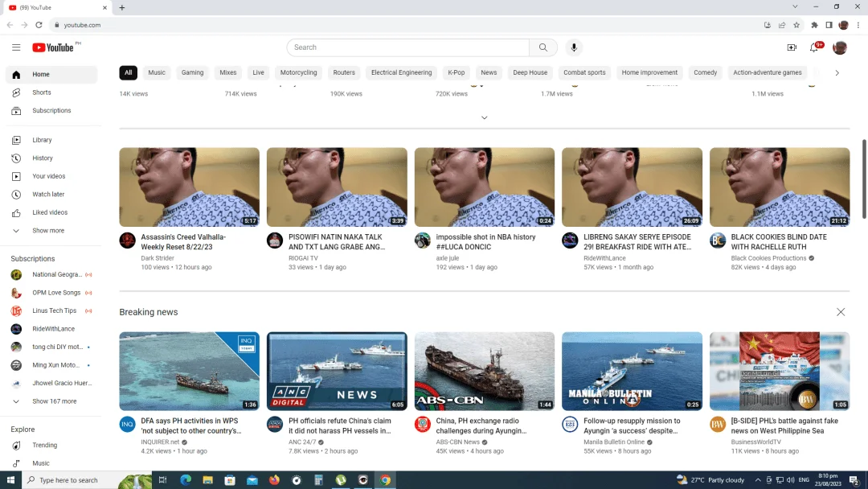
Task: Open Subscriptions in sidebar
Action: pos(51,111)
